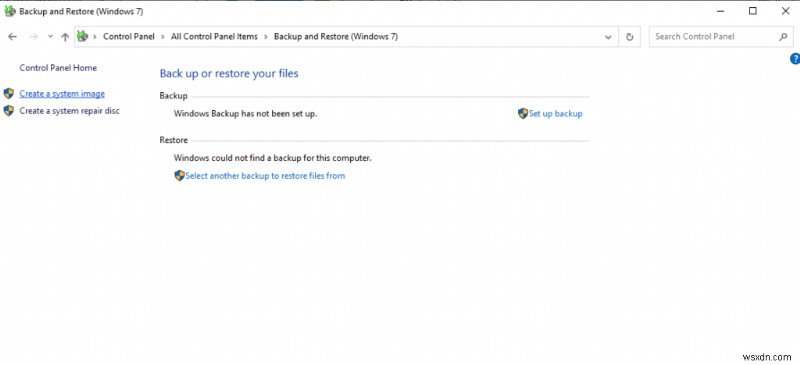The image size is (800, 365).
Task: Maximize the Backup and Restore window
Action: [x=753, y=11]
